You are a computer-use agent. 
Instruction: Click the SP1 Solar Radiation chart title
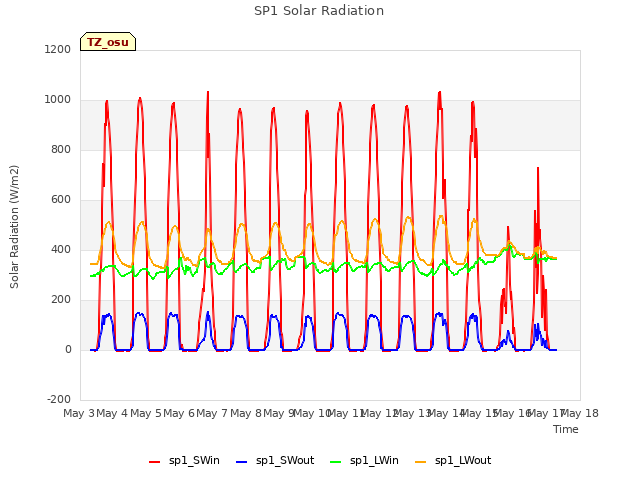click(319, 11)
